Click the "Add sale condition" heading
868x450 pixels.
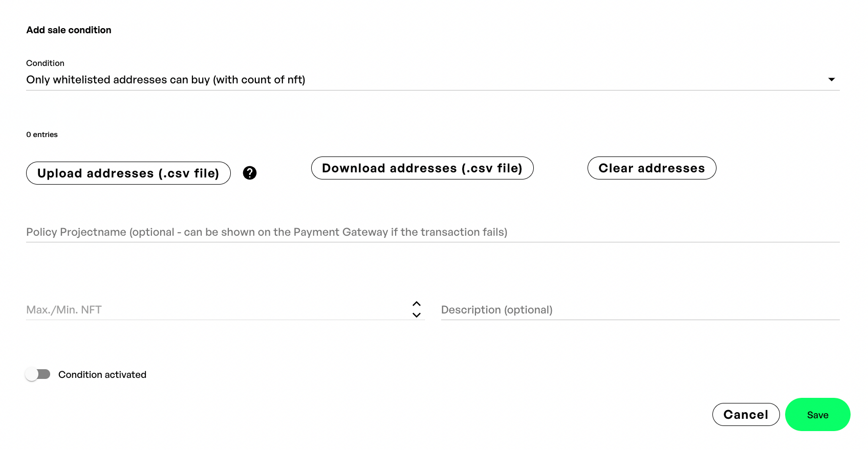pyautogui.click(x=69, y=30)
